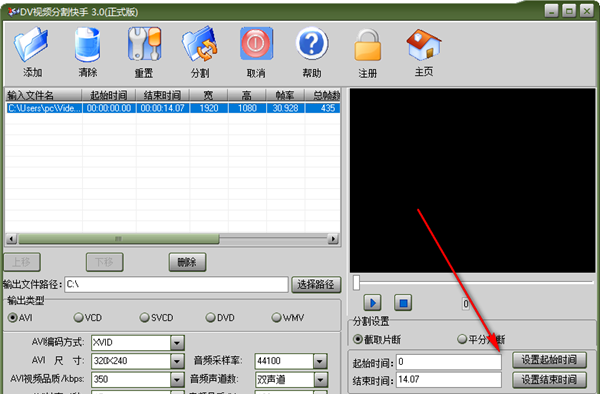Click 起始时间 column header
Screen dimensions: 600x394
click(x=109, y=95)
